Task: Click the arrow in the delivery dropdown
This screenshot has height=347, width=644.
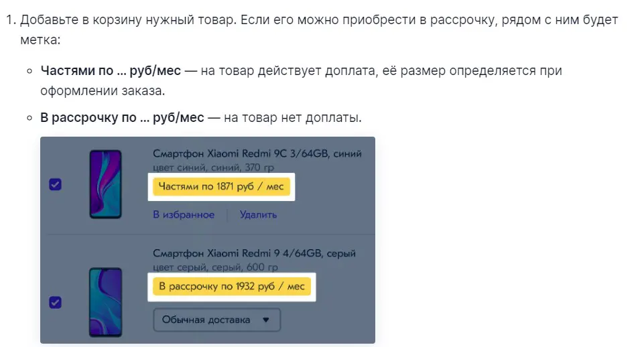Action: coord(266,320)
